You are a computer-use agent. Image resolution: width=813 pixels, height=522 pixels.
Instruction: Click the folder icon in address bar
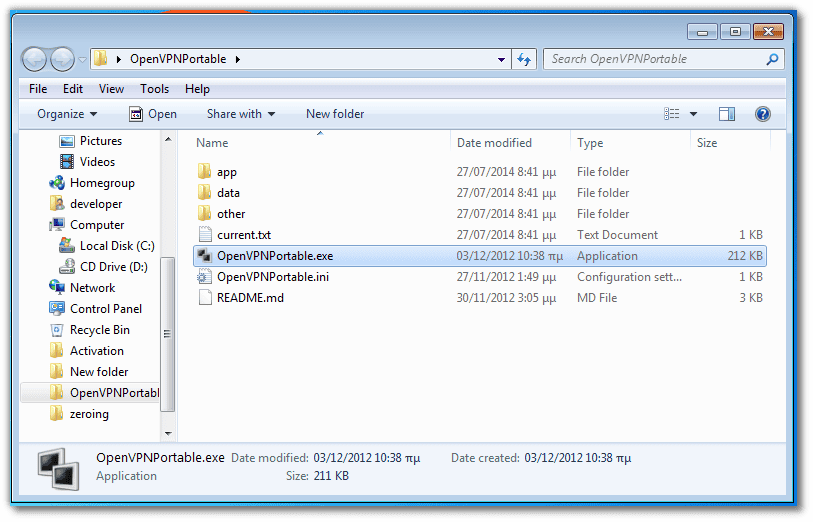[101, 59]
